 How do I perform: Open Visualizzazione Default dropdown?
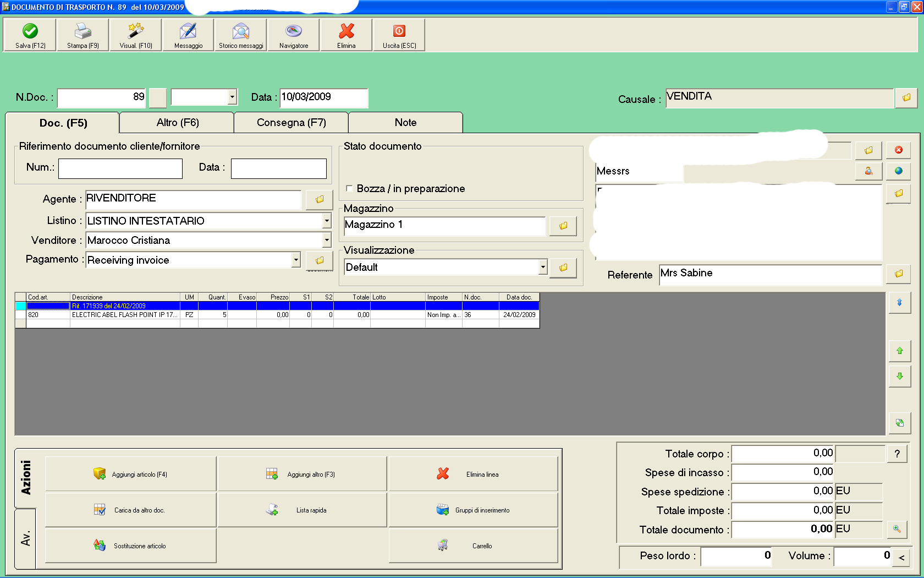click(x=543, y=267)
